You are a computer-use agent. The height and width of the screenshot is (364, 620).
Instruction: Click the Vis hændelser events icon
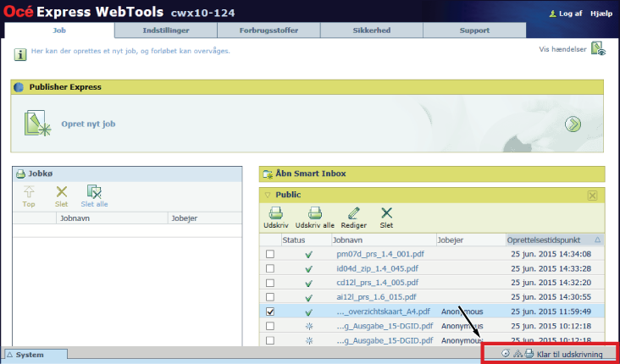[x=598, y=49]
